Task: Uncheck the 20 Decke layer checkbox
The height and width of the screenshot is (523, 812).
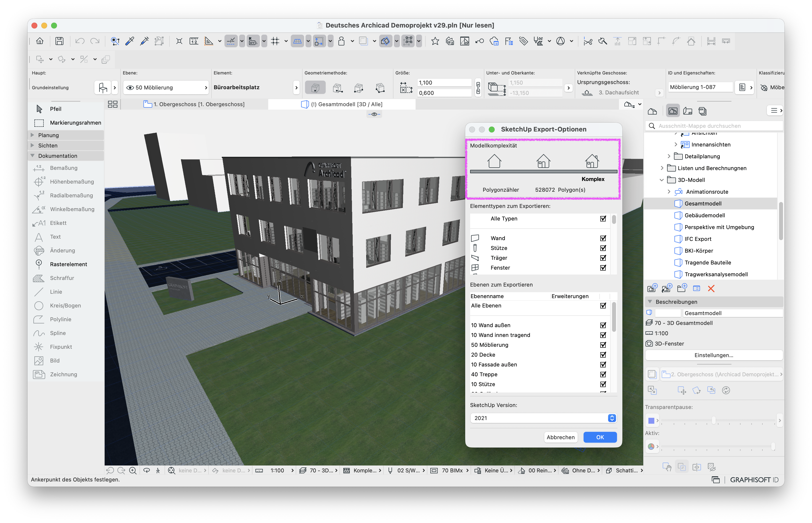Action: (603, 355)
